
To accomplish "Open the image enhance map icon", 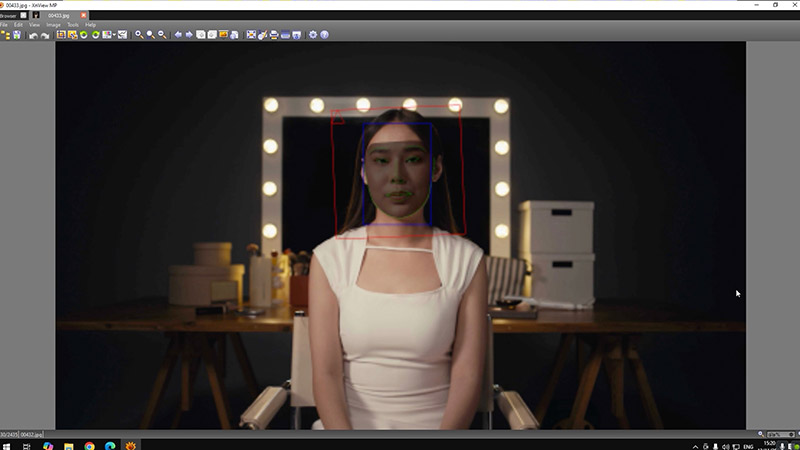I will click(122, 35).
